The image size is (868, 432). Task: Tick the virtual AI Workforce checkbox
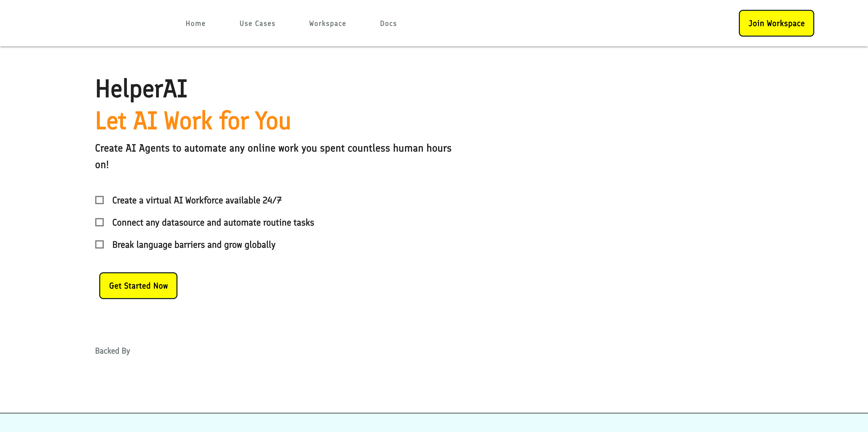99,200
